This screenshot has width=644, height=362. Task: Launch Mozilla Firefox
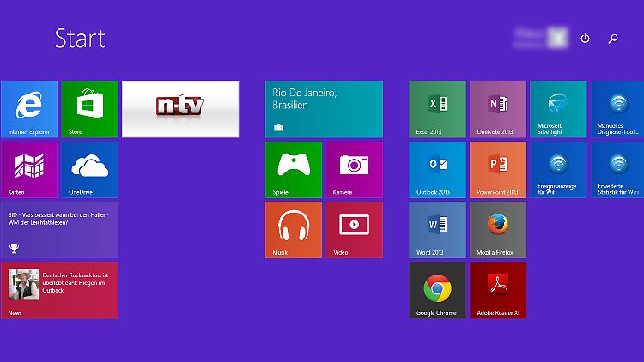(x=498, y=230)
